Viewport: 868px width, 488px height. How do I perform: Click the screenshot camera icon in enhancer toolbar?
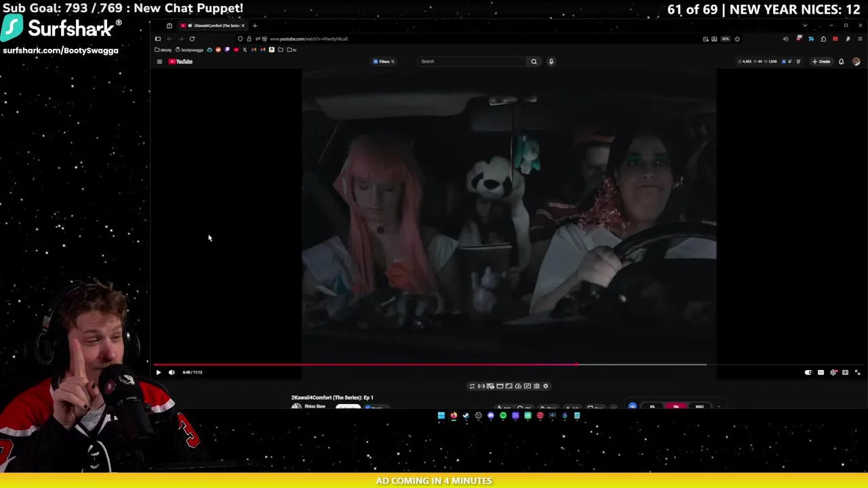pos(536,386)
